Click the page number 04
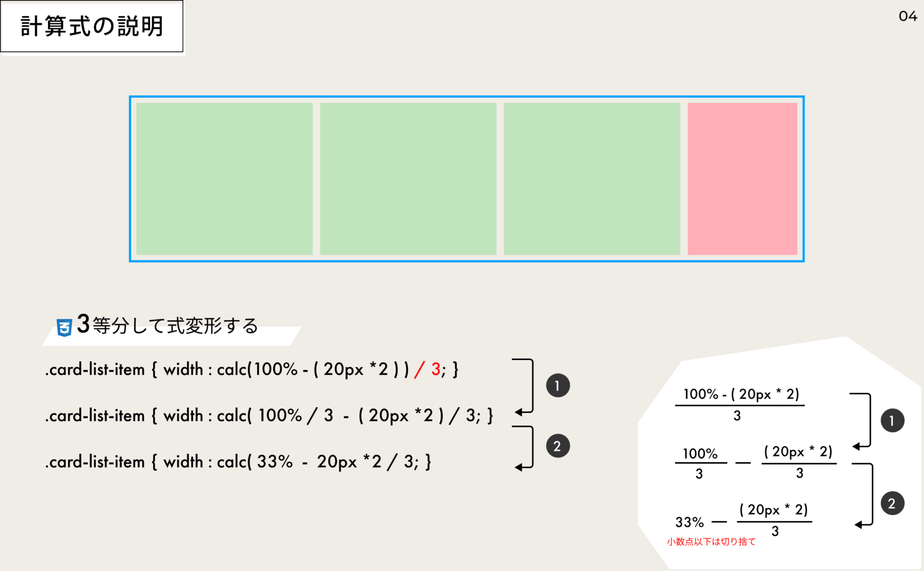924x571 pixels. (908, 16)
